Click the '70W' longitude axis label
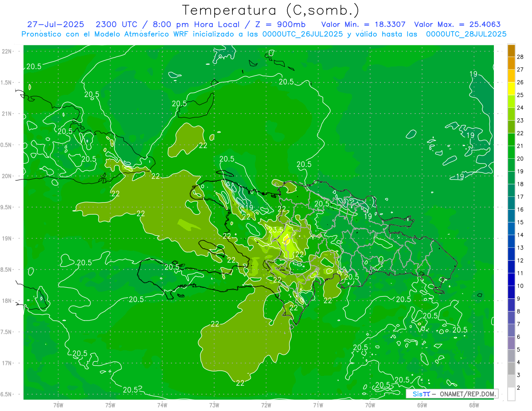This screenshot has width=532, height=411. click(x=370, y=405)
